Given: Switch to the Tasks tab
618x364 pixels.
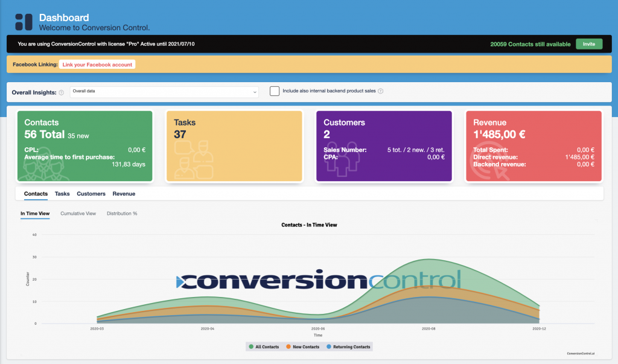Looking at the screenshot, I should coord(62,194).
